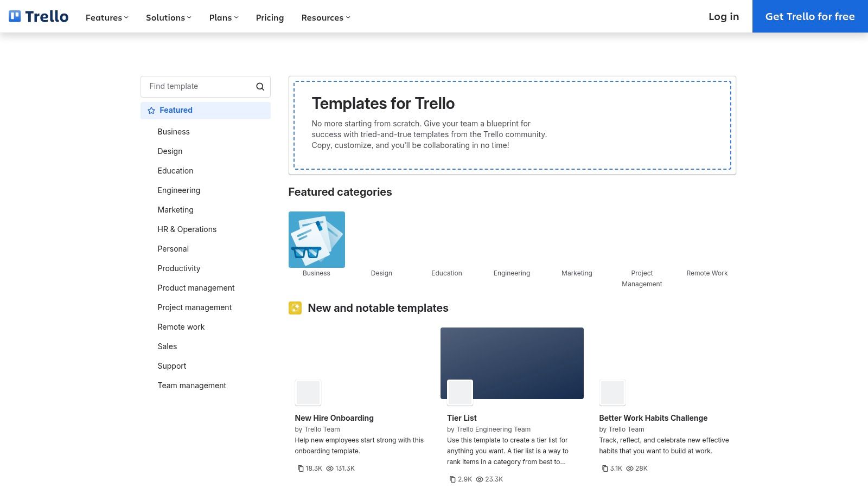Open the Business category thumbnail
This screenshot has width=868, height=488.
point(317,240)
